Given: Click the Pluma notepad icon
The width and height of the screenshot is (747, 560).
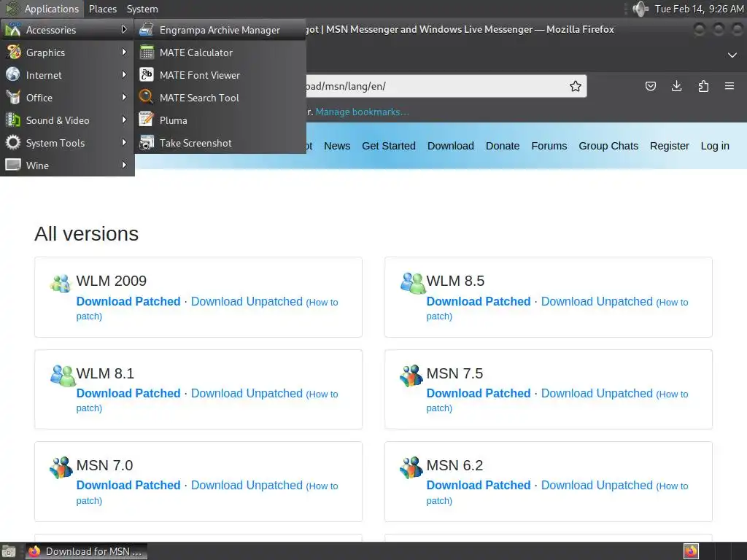Looking at the screenshot, I should point(146,120).
